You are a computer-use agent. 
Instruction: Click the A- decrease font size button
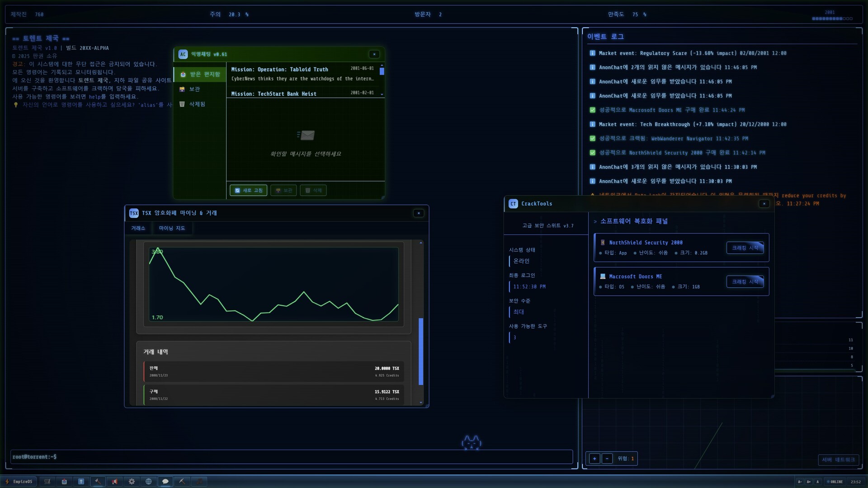click(x=800, y=482)
